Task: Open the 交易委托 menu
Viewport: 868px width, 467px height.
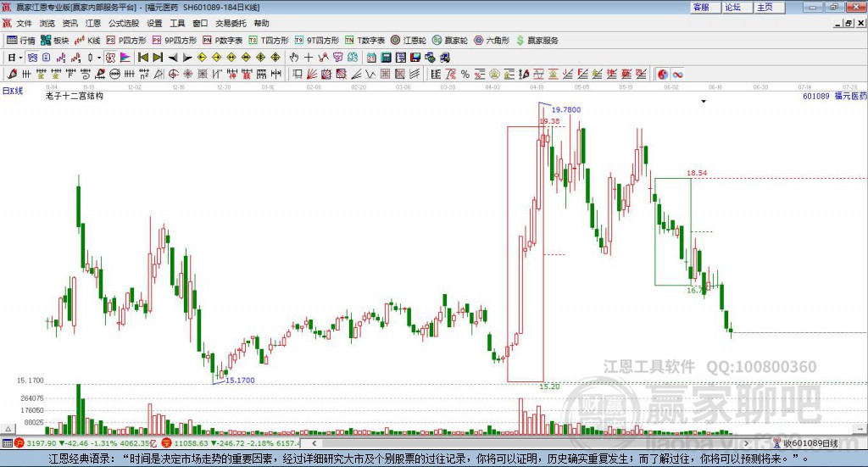Action: (231, 23)
